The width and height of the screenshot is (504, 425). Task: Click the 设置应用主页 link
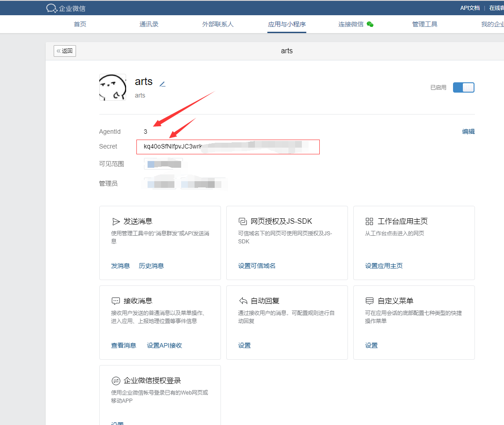pos(384,266)
